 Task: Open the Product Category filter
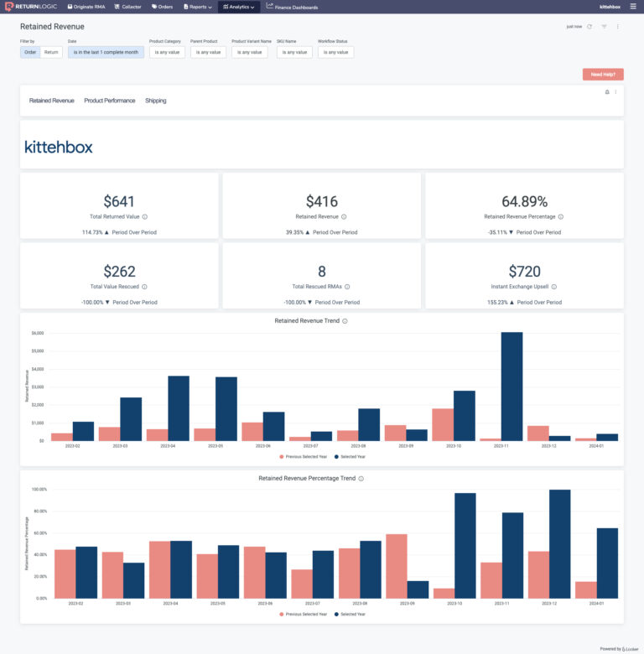click(x=167, y=52)
